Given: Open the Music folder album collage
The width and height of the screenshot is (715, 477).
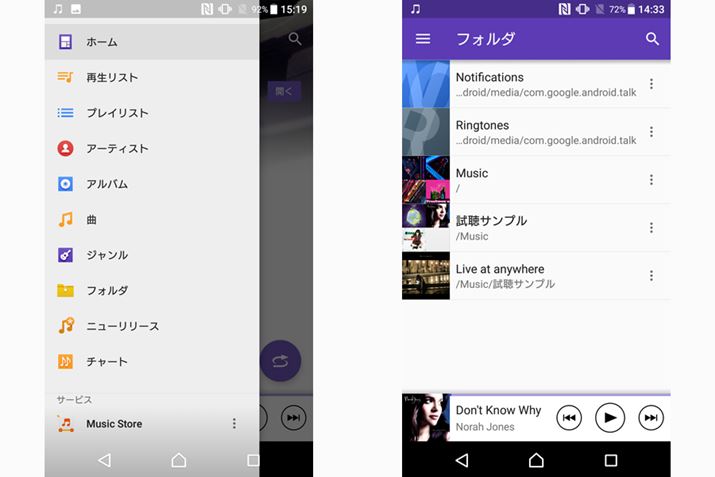Looking at the screenshot, I should click(x=425, y=180).
